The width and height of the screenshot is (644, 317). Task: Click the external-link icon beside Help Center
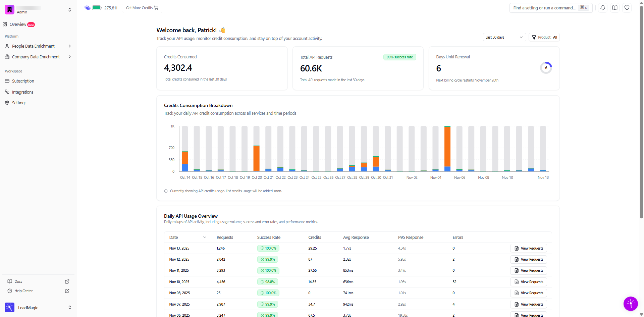(67, 291)
